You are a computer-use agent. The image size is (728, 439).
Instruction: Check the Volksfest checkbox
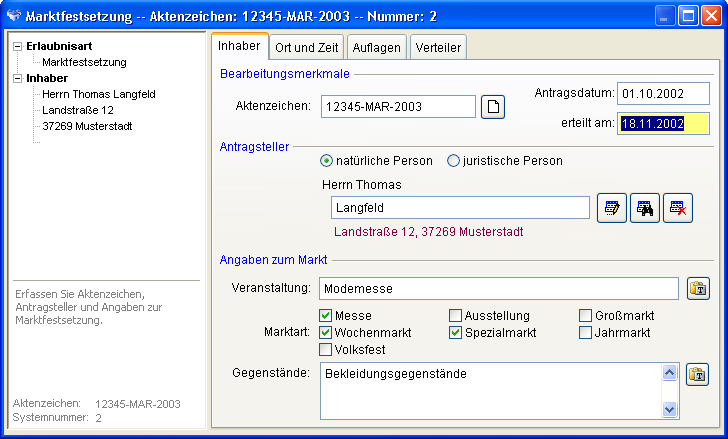325,350
